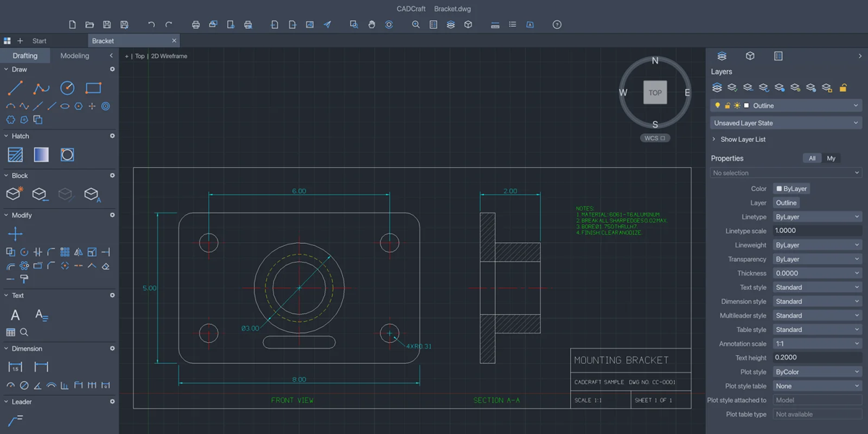Choose the Gradient hatch tool
The width and height of the screenshot is (868, 434).
point(41,155)
